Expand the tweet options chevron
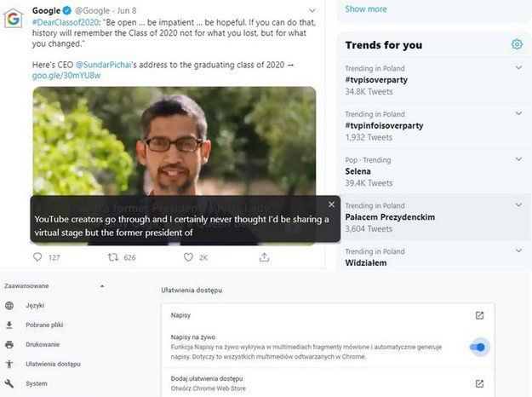This screenshot has height=397, width=532. tap(312, 11)
